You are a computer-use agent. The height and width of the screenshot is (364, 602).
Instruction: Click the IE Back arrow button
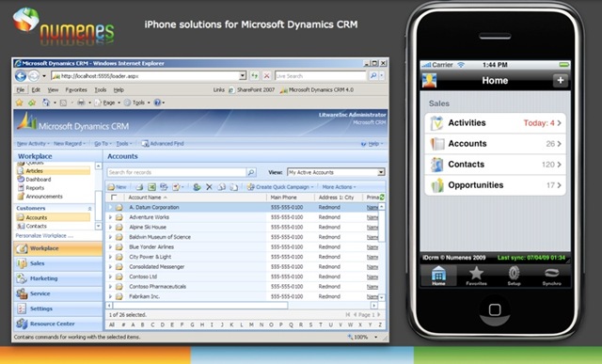21,76
